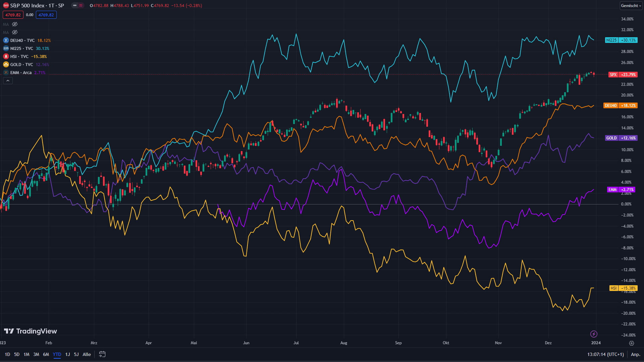The width and height of the screenshot is (644, 362).
Task: Click the Mrz label on time axis
Action: (94, 343)
